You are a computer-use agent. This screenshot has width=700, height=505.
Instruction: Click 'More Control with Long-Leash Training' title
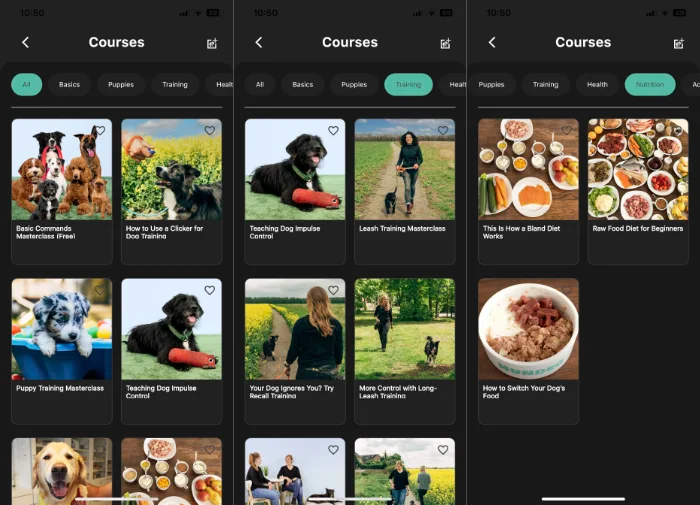point(398,392)
